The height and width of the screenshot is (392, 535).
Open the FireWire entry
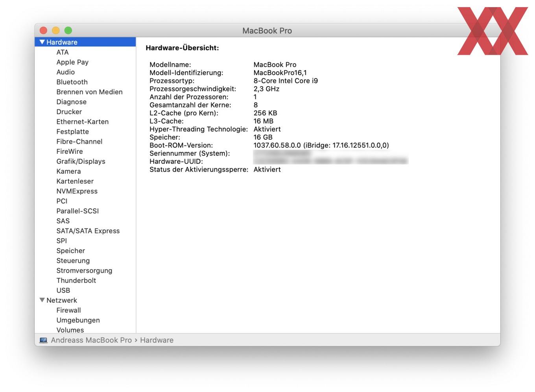(x=69, y=152)
